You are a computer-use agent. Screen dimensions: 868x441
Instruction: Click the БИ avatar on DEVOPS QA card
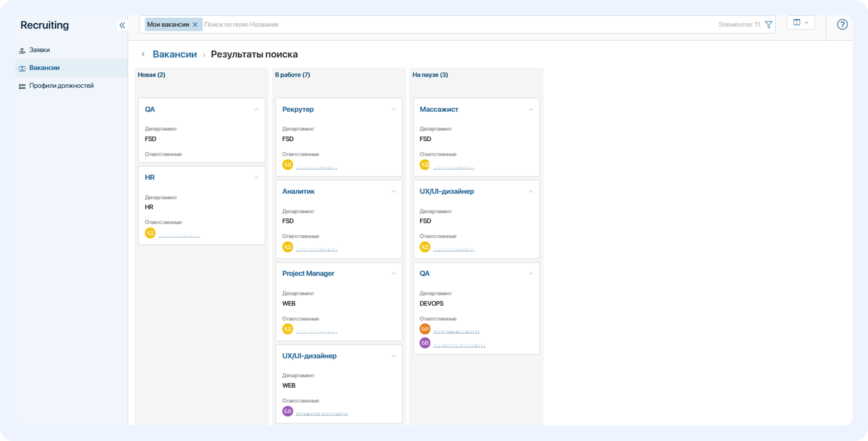(425, 329)
